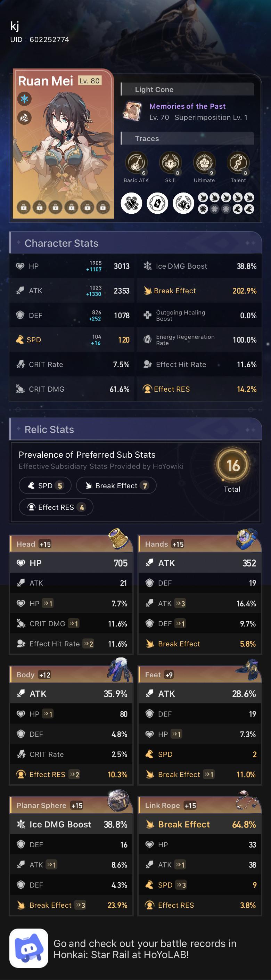Select the SPD 5 sub stat chip
The width and height of the screenshot is (271, 980).
(x=45, y=485)
